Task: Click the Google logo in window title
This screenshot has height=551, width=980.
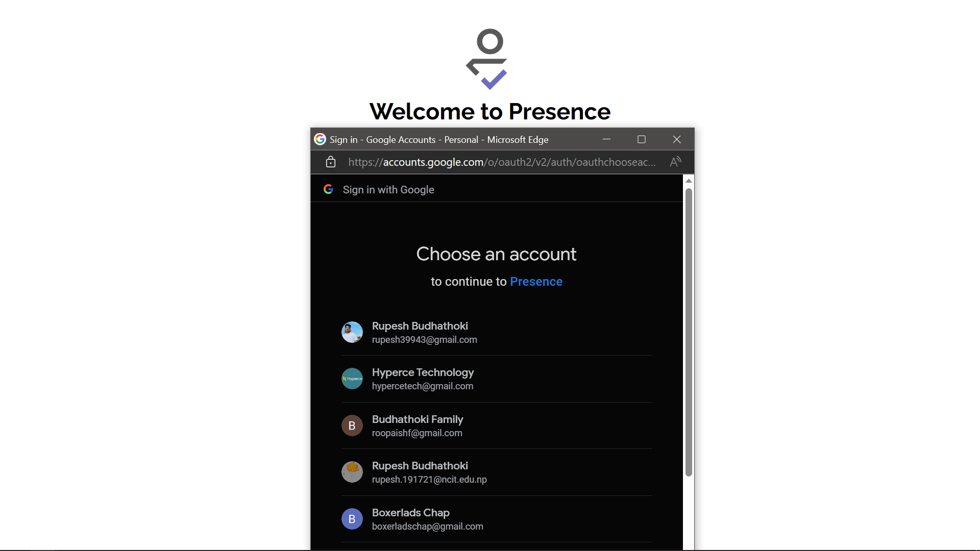Action: click(320, 139)
